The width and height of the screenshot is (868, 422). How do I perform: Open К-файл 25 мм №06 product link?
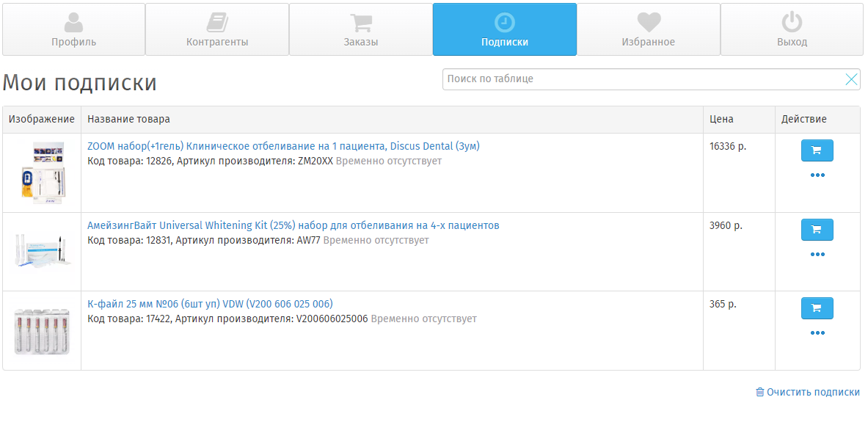[210, 304]
